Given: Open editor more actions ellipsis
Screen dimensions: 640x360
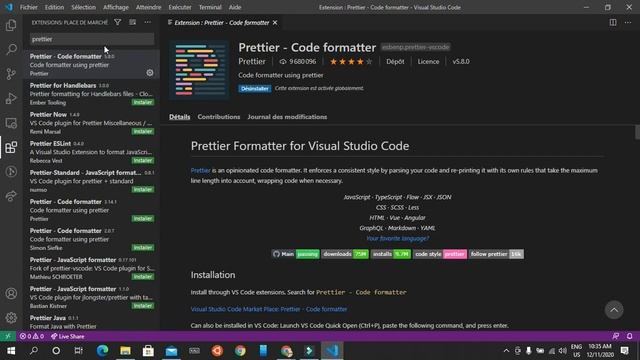Looking at the screenshot, I should 628,22.
